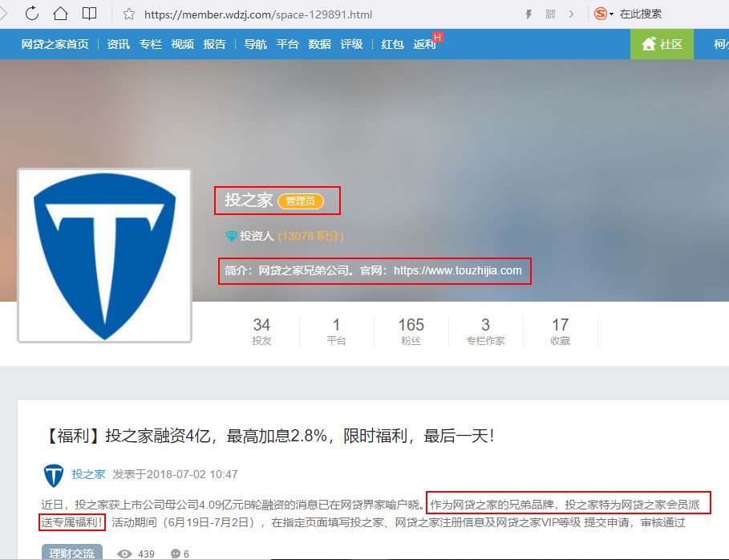
Task: Click the 管理员 badge
Action: [300, 201]
